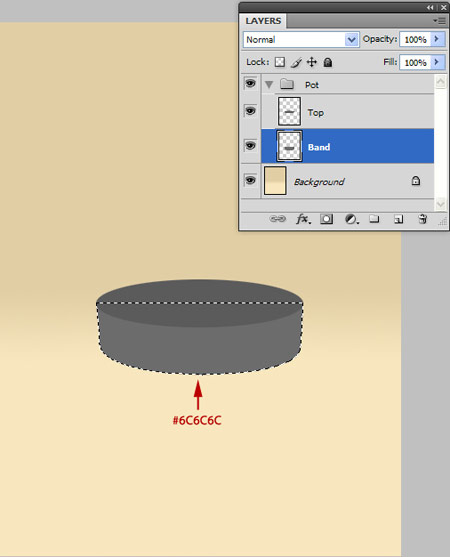Hide the Pot group visibility
The image size is (450, 557).
click(250, 84)
